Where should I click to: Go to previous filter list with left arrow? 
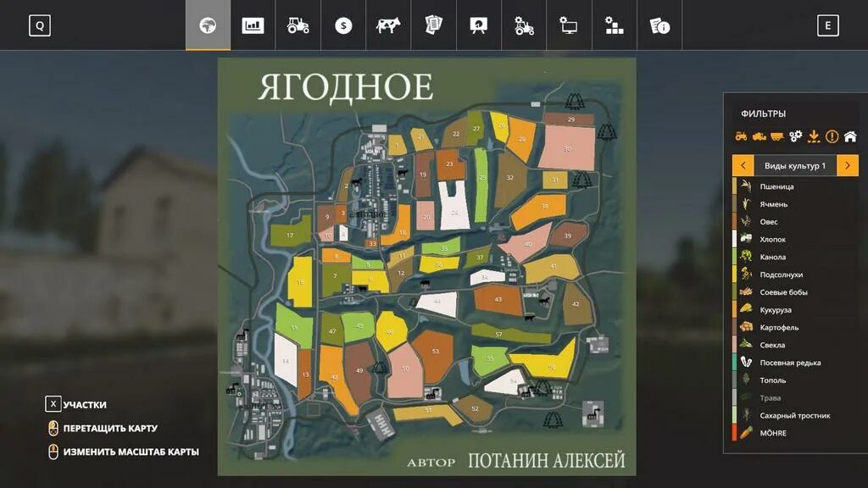(743, 165)
